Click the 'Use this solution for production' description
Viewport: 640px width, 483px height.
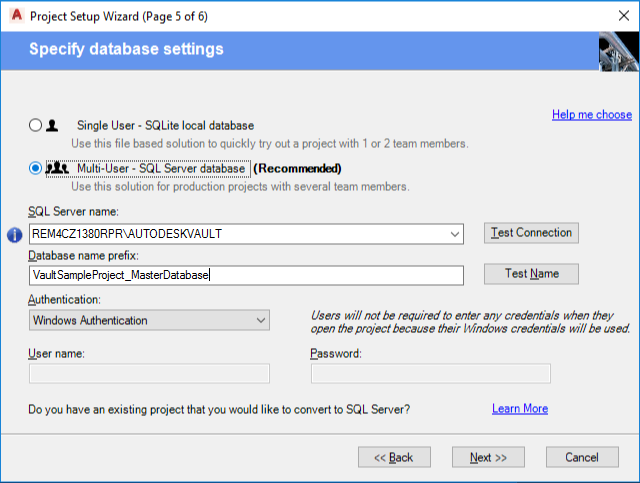pos(240,187)
